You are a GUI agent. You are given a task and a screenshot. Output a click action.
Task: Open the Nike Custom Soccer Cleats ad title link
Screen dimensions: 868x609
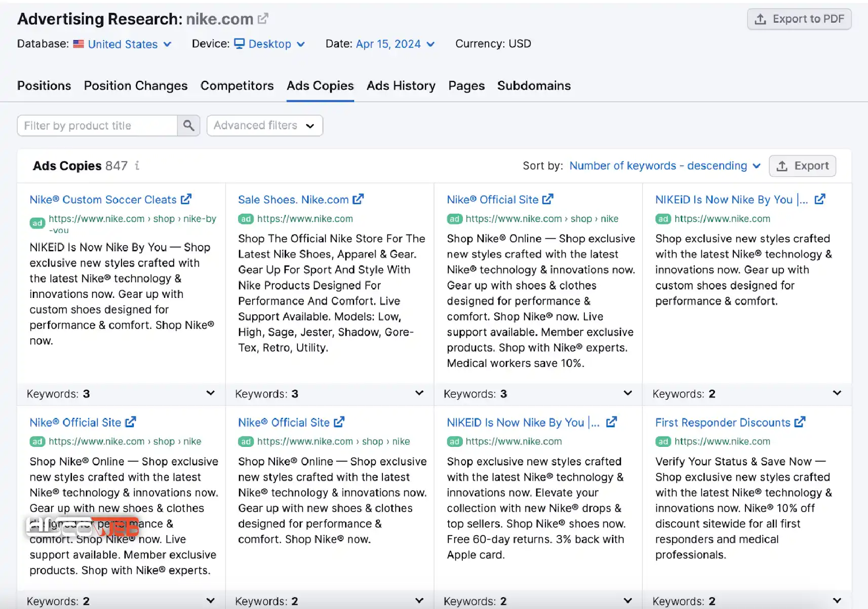coord(103,200)
